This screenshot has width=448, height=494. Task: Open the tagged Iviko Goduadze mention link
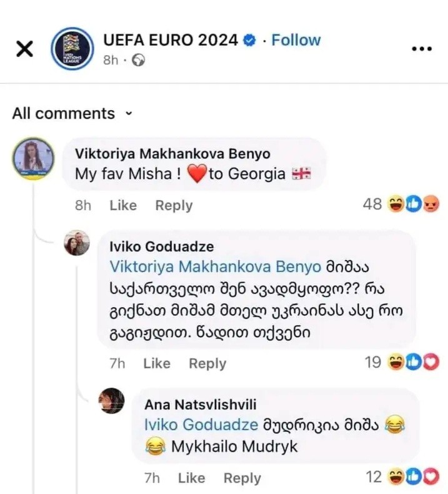click(201, 424)
